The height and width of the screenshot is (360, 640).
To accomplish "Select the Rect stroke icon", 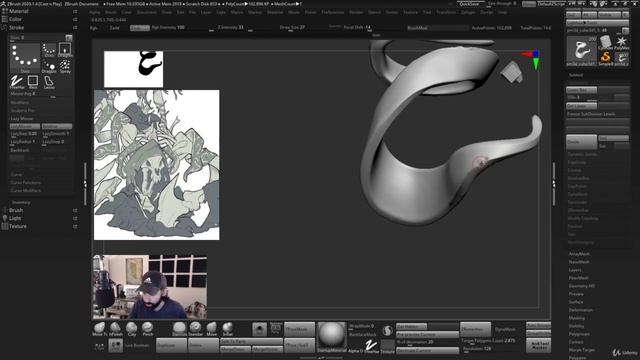I will click(x=33, y=82).
